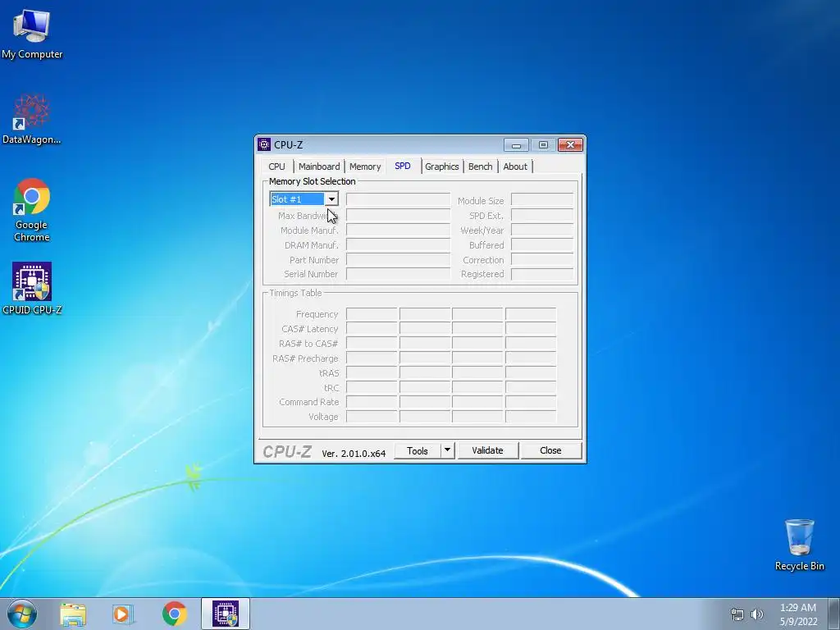
Task: Click the Slot #1 combo box text
Action: [x=297, y=199]
